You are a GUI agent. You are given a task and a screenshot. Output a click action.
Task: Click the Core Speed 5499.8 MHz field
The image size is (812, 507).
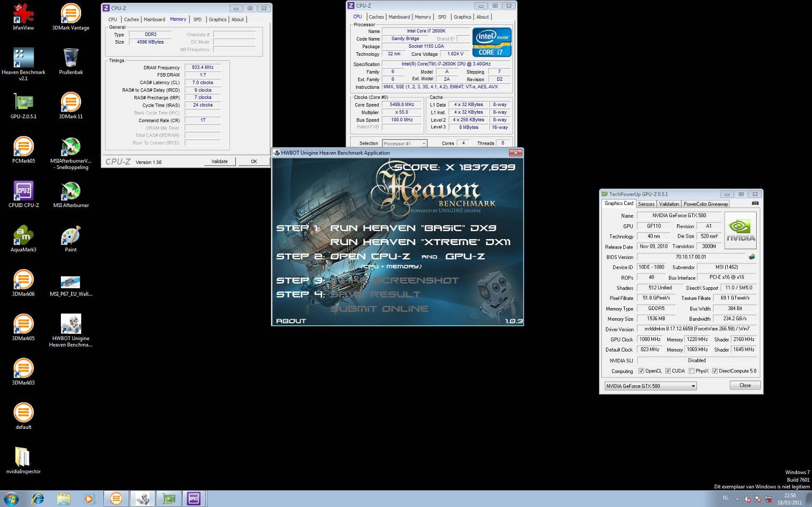[402, 105]
